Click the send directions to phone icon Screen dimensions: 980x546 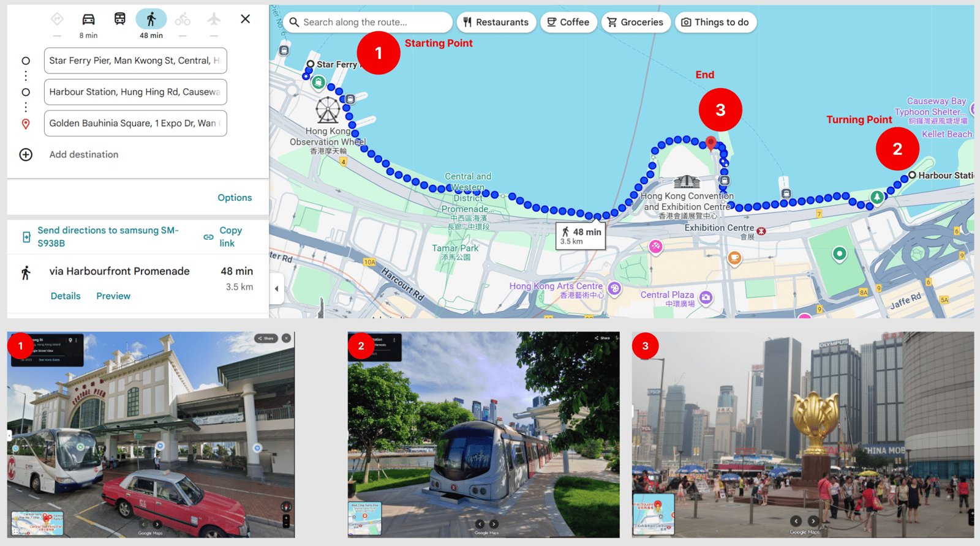click(26, 237)
